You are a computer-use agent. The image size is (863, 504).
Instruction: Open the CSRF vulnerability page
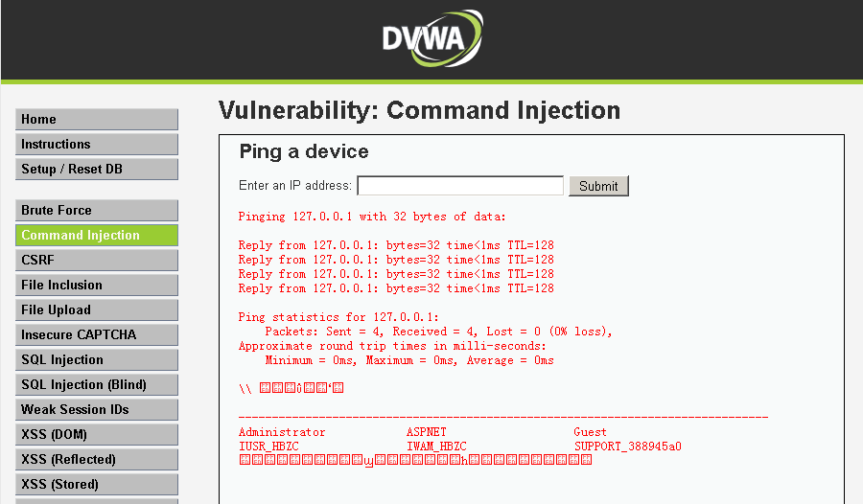[96, 261]
